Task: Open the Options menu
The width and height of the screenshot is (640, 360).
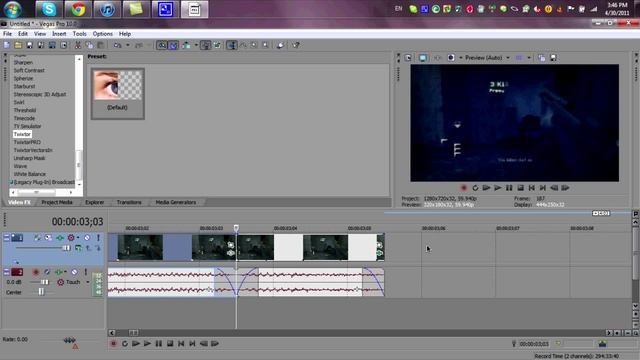Action: tap(102, 34)
